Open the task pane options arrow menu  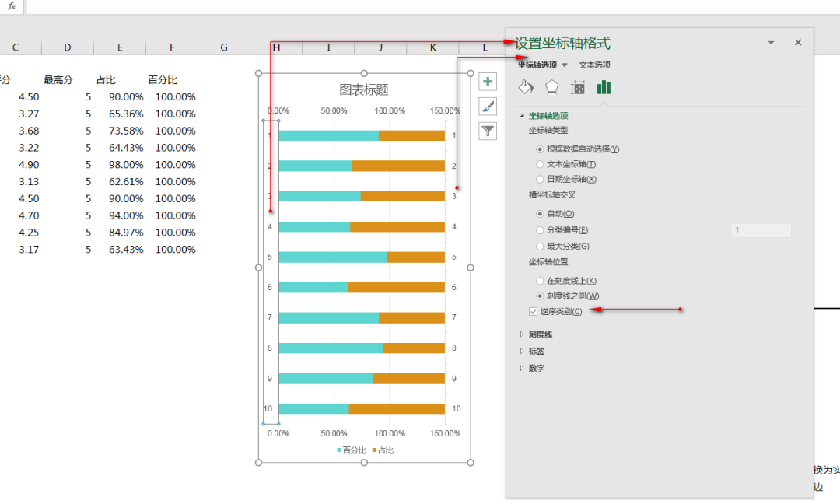point(771,43)
